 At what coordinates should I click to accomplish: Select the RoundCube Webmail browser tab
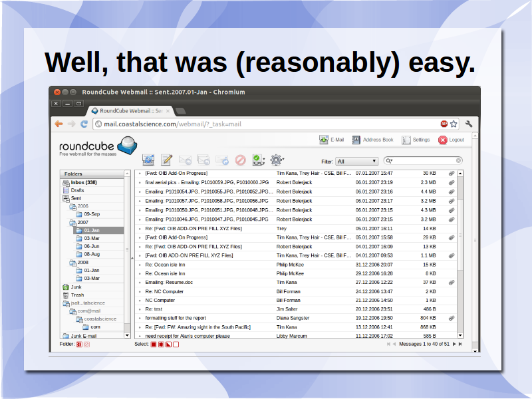[130, 111]
